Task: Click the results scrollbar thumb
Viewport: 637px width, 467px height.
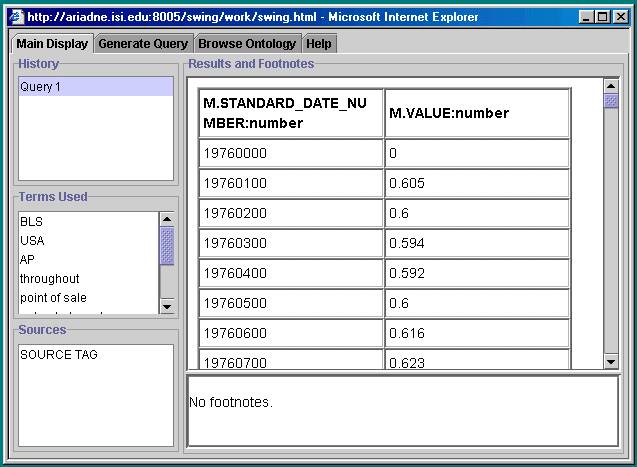Action: coord(611,100)
